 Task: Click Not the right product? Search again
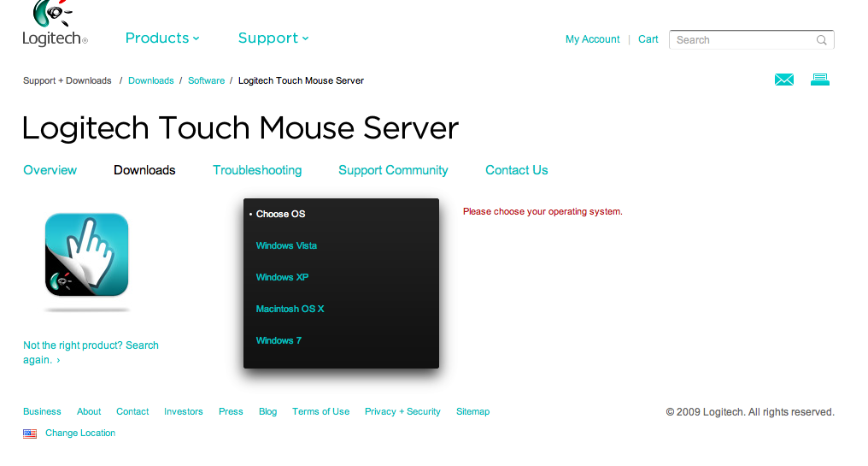pos(91,352)
